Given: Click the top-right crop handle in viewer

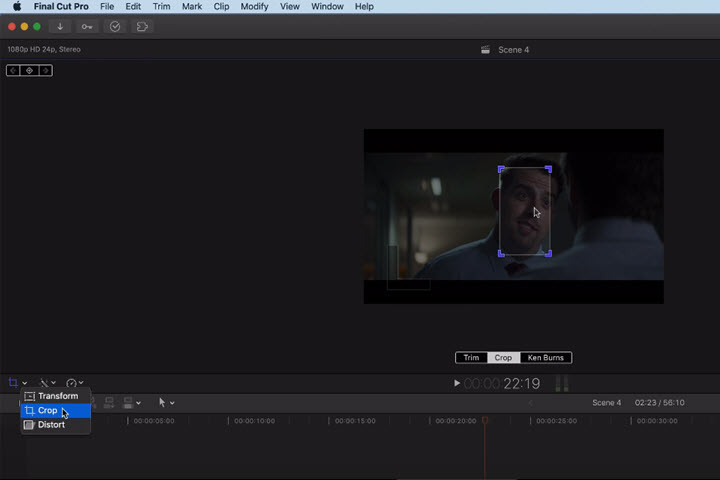Looking at the screenshot, I should pos(548,169).
